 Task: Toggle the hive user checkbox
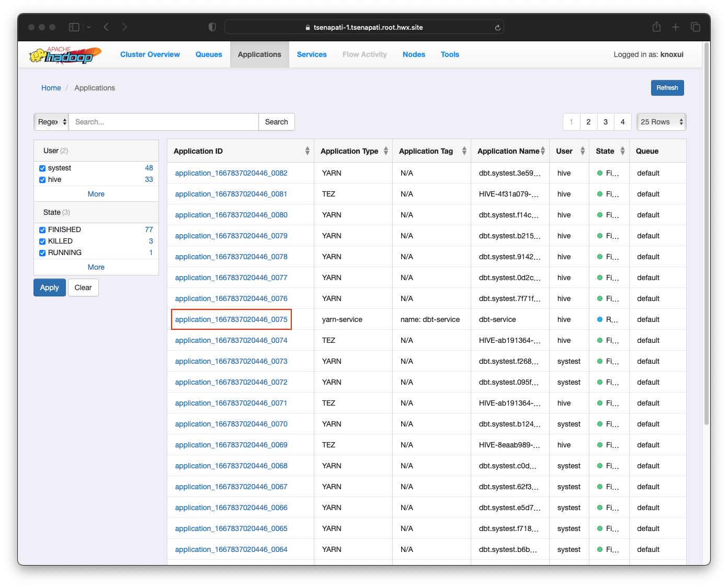42,180
